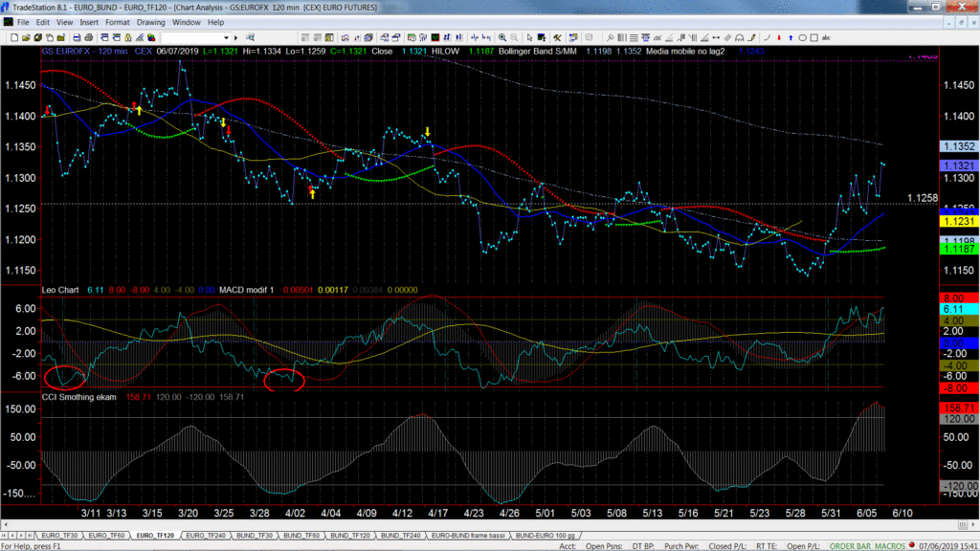Image resolution: width=980 pixels, height=551 pixels.
Task: Click the green 1.1187 price axis marker
Action: (959, 250)
